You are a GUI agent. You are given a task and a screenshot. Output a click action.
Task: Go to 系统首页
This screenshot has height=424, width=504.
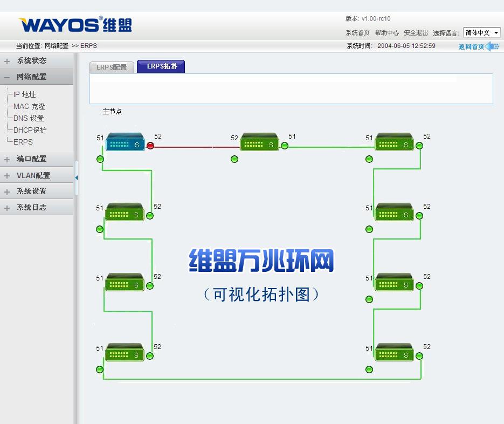[x=357, y=33]
